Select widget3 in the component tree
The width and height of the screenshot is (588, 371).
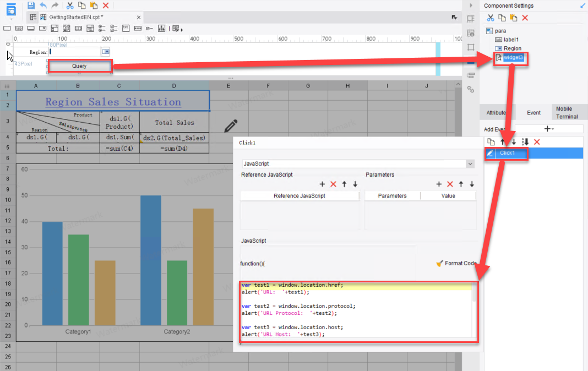pos(513,57)
